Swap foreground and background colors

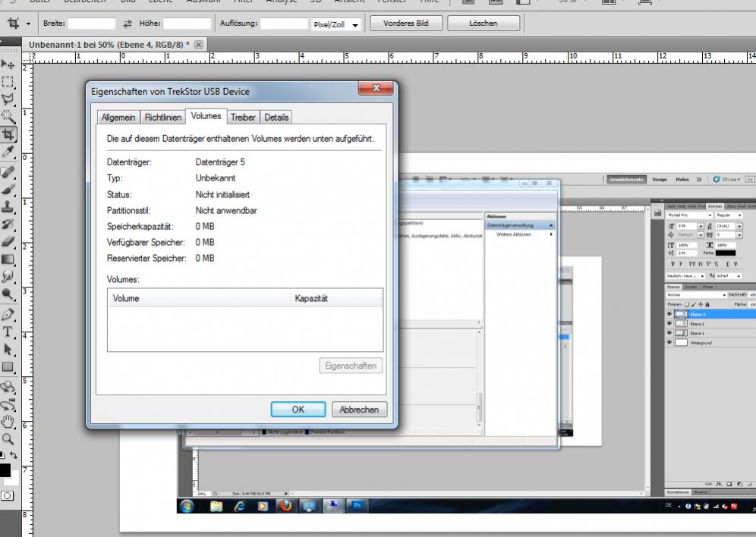point(14,454)
